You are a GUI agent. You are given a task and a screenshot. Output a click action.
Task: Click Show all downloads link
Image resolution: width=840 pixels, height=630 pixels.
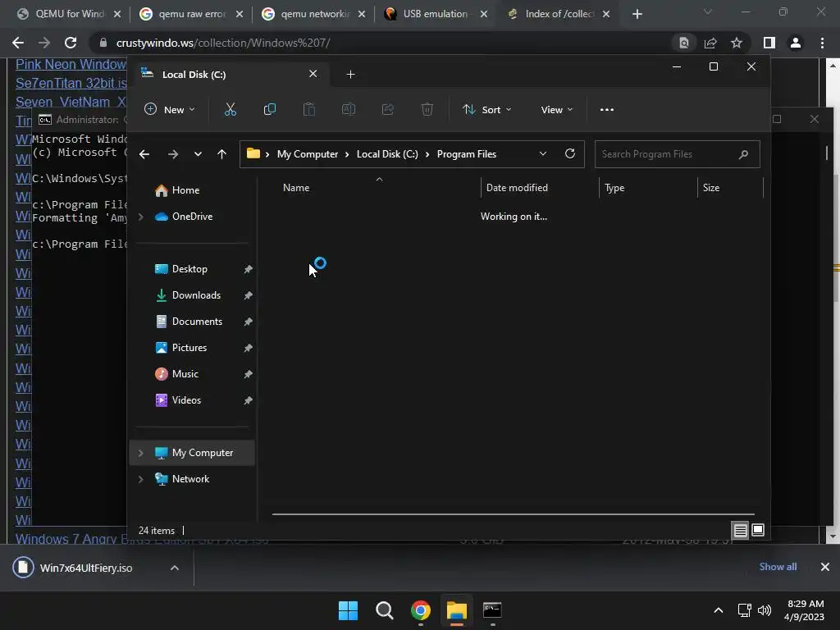click(778, 567)
